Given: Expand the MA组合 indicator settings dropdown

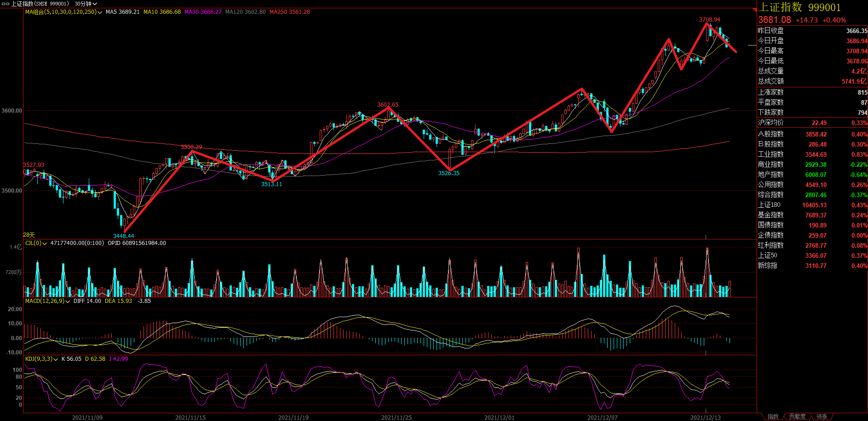Looking at the screenshot, I should [x=100, y=12].
